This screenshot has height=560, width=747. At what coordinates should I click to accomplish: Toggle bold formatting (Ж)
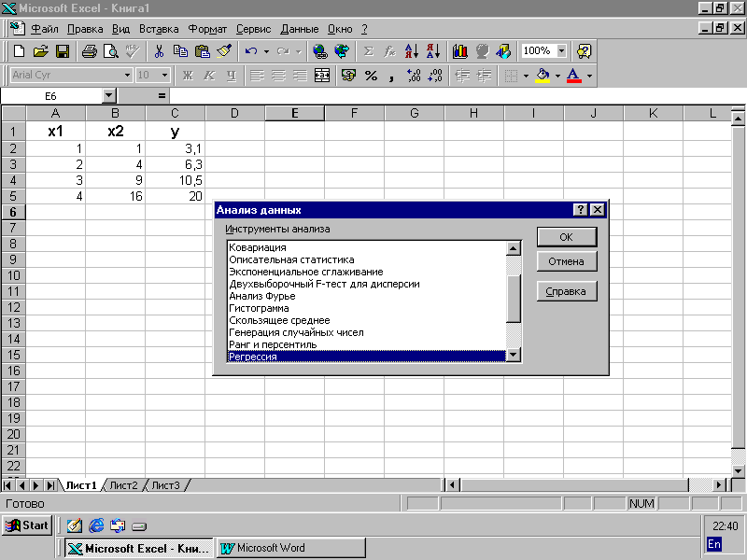click(x=187, y=76)
